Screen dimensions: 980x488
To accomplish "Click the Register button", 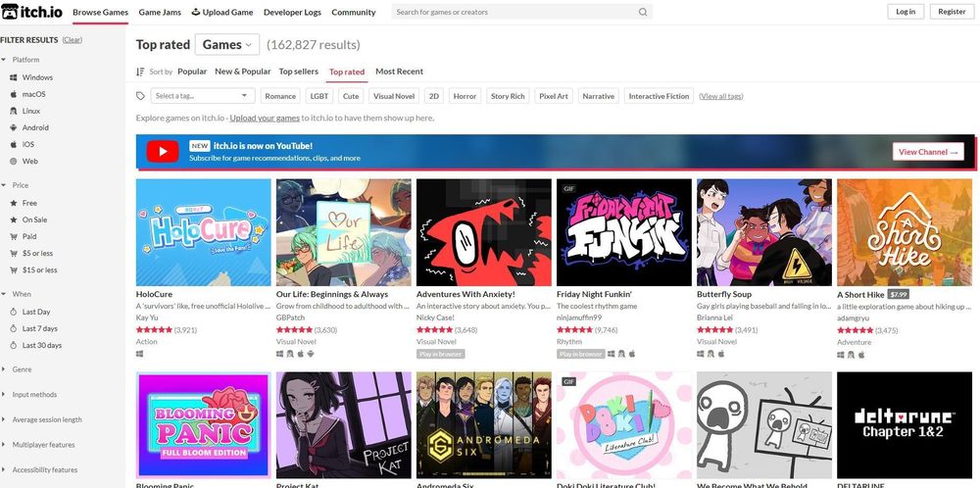I will (x=952, y=12).
